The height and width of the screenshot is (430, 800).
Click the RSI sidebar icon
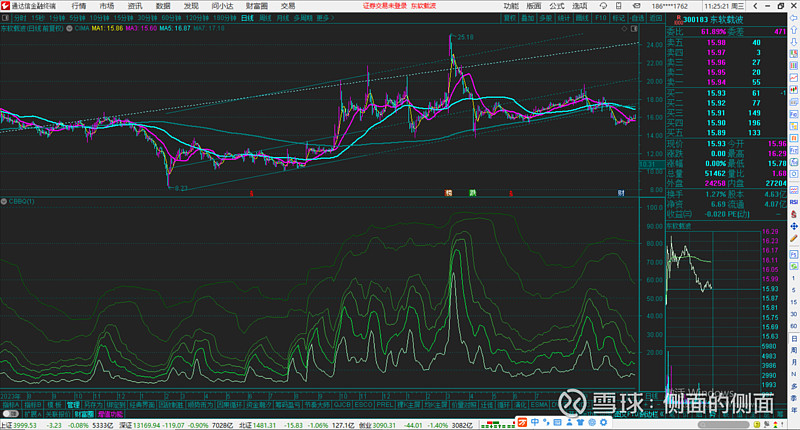point(794,202)
